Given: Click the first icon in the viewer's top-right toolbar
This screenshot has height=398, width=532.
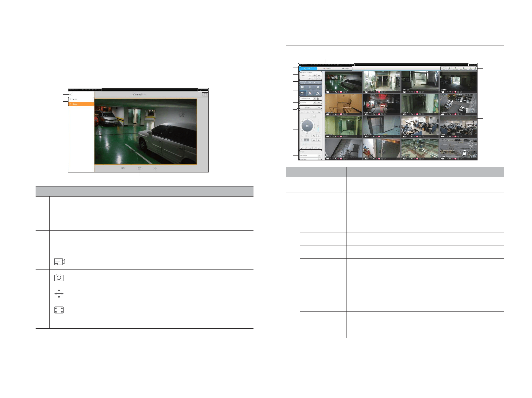Looking at the screenshot, I should pos(444,68).
